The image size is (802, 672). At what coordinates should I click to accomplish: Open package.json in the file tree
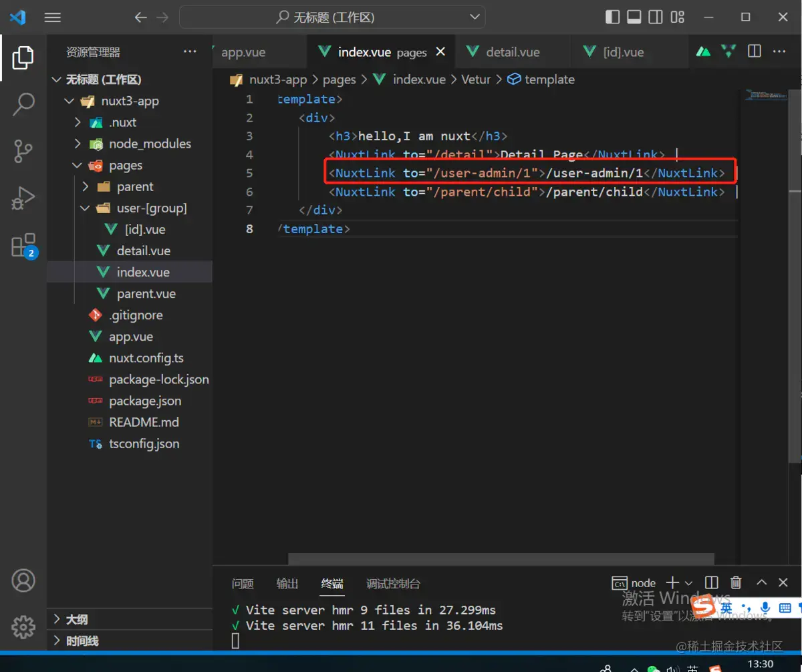(x=130, y=401)
